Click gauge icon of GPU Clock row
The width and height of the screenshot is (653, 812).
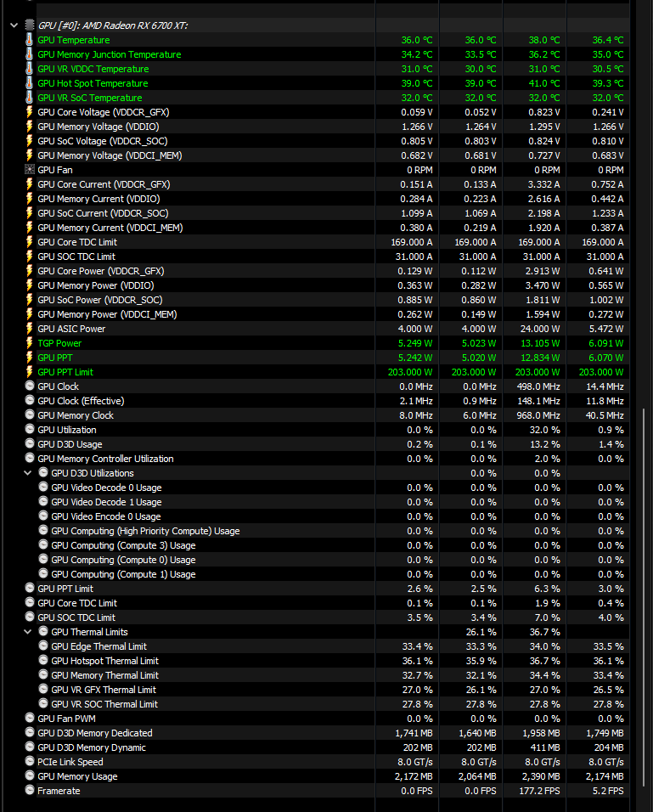click(30, 386)
